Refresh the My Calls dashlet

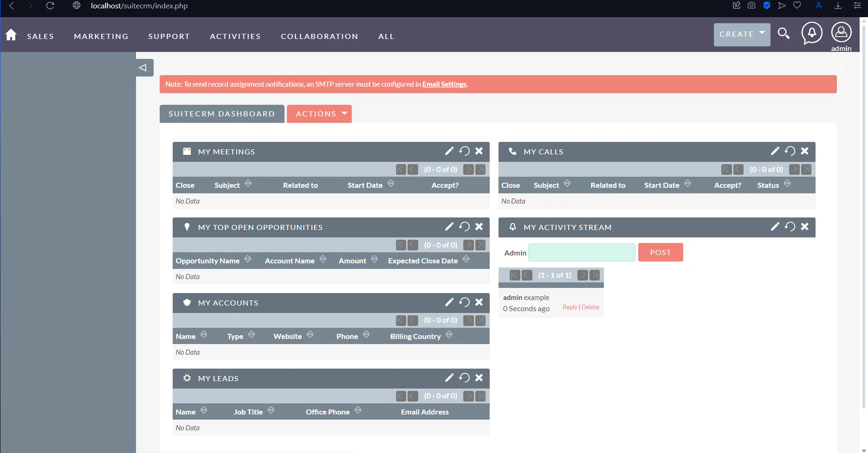(x=790, y=151)
